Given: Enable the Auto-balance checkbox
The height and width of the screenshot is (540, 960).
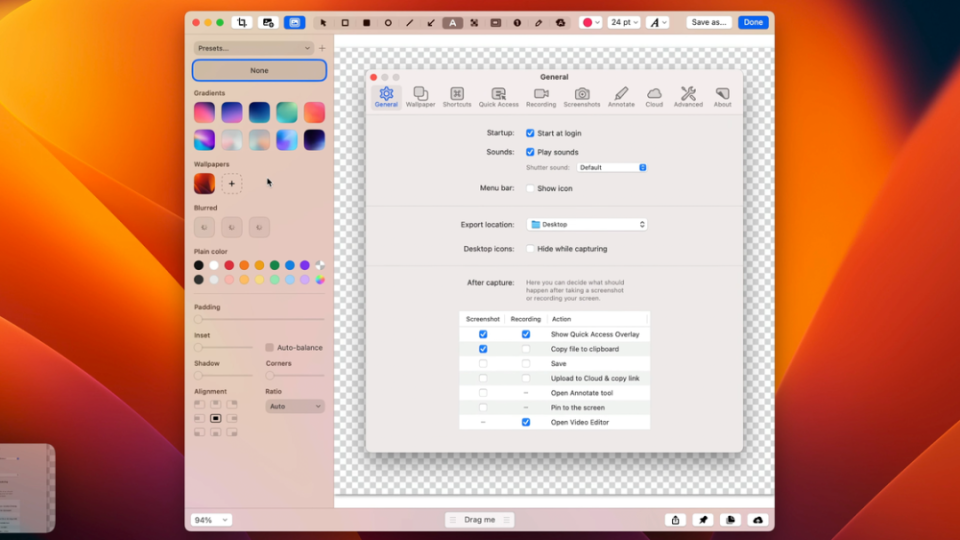Looking at the screenshot, I should 270,348.
